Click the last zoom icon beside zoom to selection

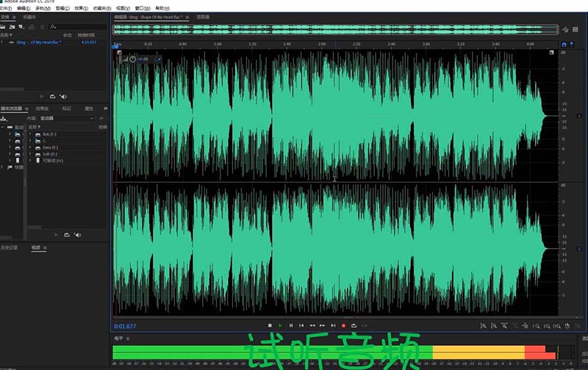click(567, 326)
